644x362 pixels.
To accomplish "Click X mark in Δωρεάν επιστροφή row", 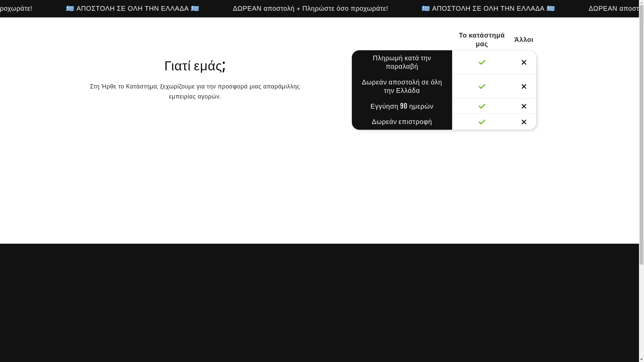I will [x=524, y=122].
